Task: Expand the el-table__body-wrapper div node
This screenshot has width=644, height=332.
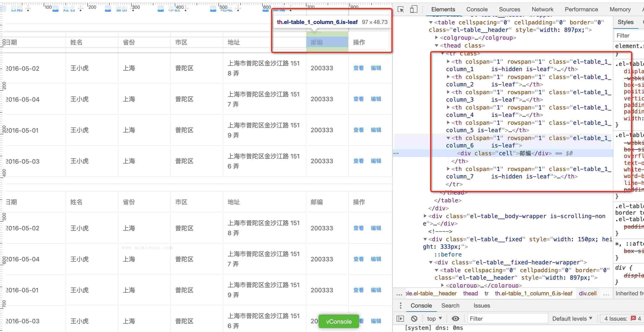Action: tap(425, 216)
